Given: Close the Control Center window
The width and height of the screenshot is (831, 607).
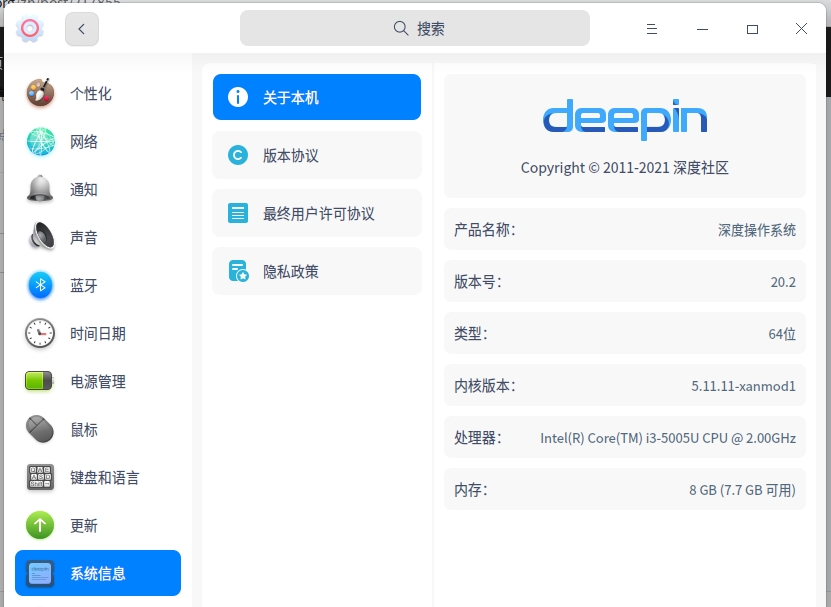Looking at the screenshot, I should point(801,29).
